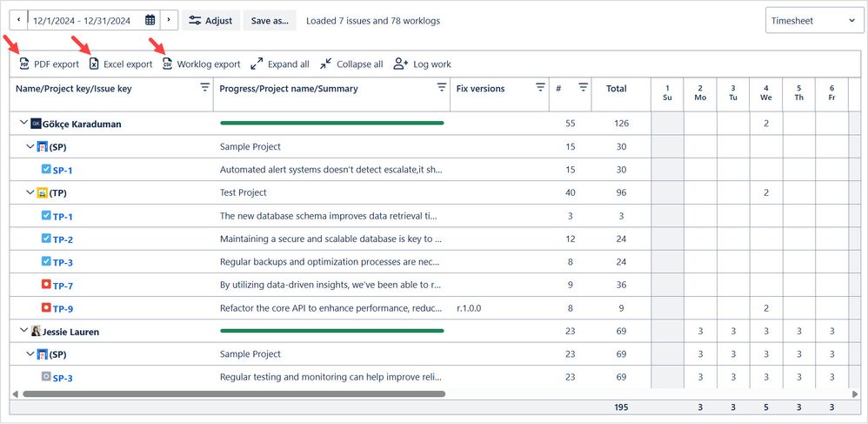Open the SP-1 issue link
The width and height of the screenshot is (868, 424).
coord(63,170)
